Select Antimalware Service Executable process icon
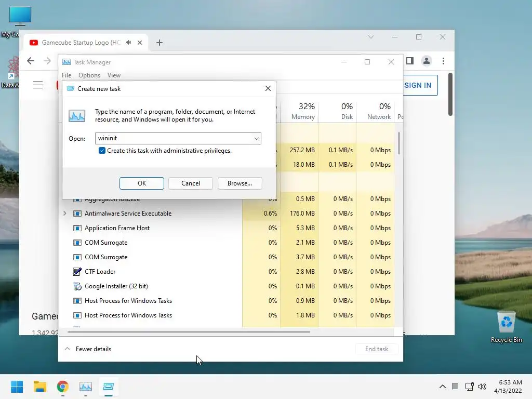This screenshot has width=532, height=399. 77,214
